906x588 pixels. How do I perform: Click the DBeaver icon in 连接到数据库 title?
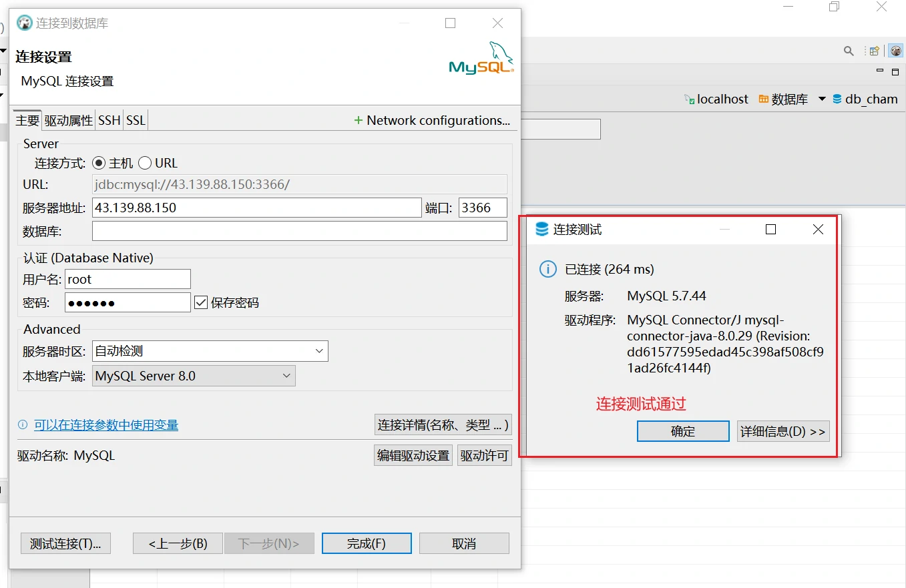tap(25, 23)
